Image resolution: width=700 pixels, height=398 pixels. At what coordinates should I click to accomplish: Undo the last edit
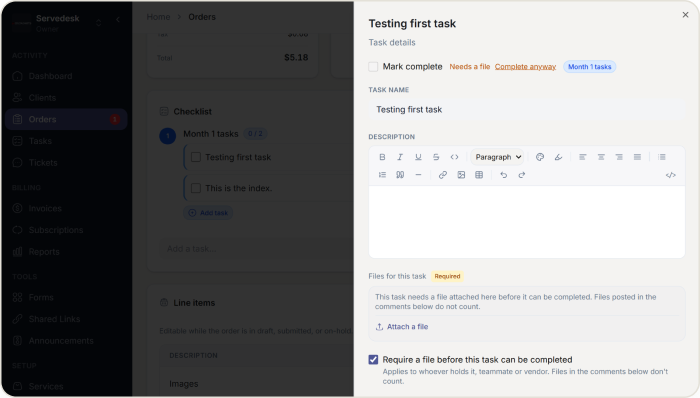[x=504, y=175]
